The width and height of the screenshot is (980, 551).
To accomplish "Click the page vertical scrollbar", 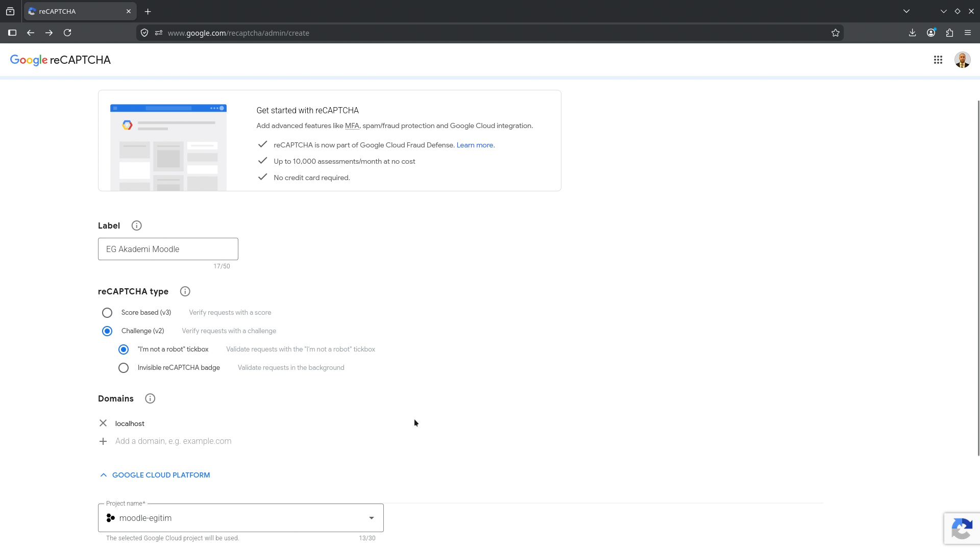I will point(978,278).
